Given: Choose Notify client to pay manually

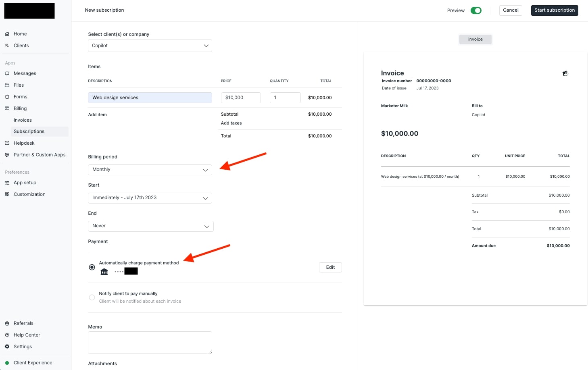Looking at the screenshot, I should coord(92,297).
